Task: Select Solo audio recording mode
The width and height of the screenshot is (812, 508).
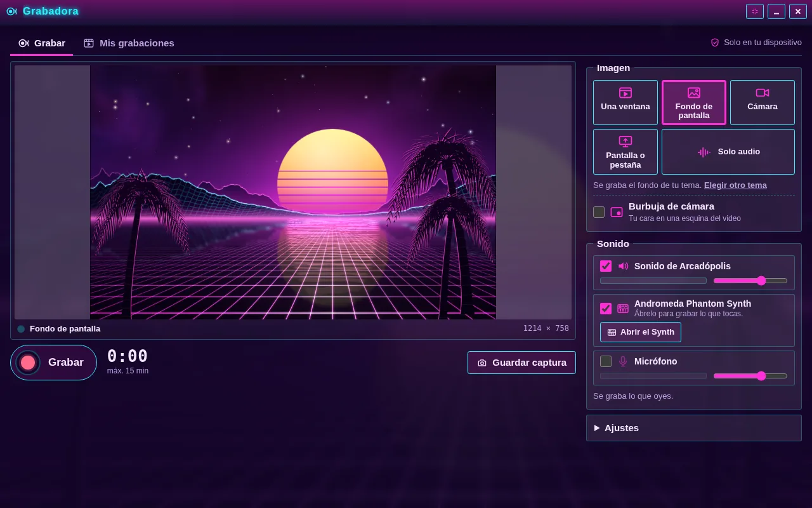Action: pyautogui.click(x=728, y=152)
